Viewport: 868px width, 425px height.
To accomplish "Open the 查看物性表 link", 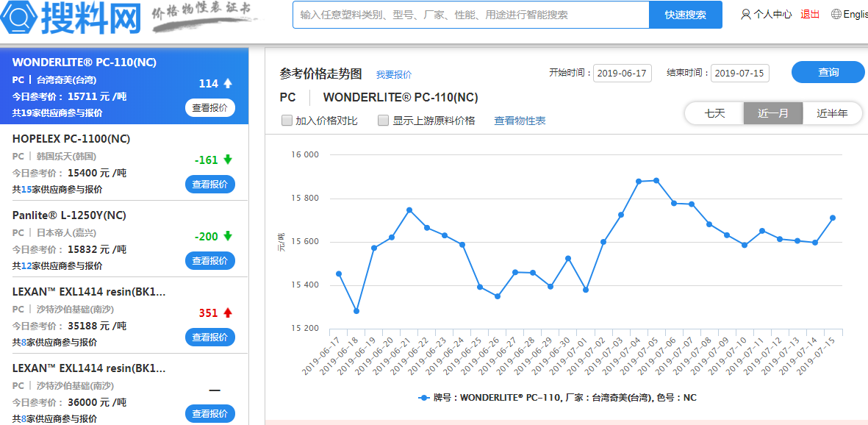I will (x=520, y=121).
